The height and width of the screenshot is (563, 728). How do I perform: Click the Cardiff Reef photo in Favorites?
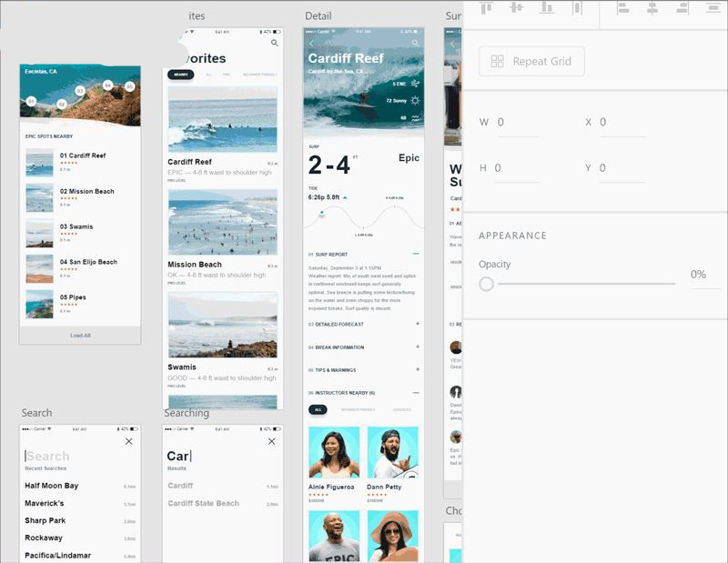pyautogui.click(x=222, y=119)
